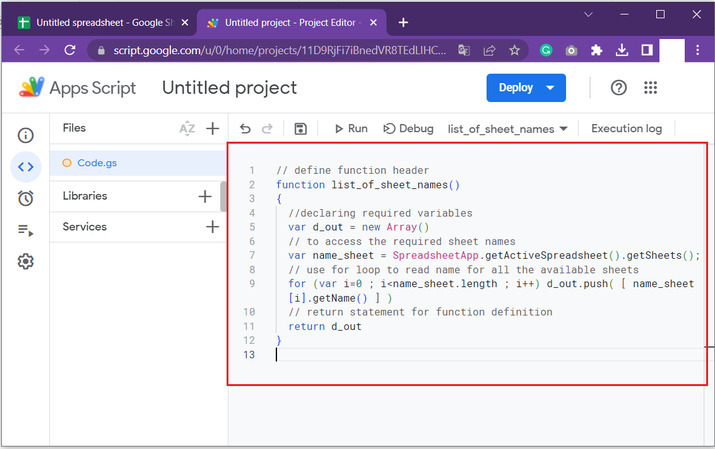The width and height of the screenshot is (715, 449).
Task: Add a library with the plus icon
Action: [x=205, y=196]
